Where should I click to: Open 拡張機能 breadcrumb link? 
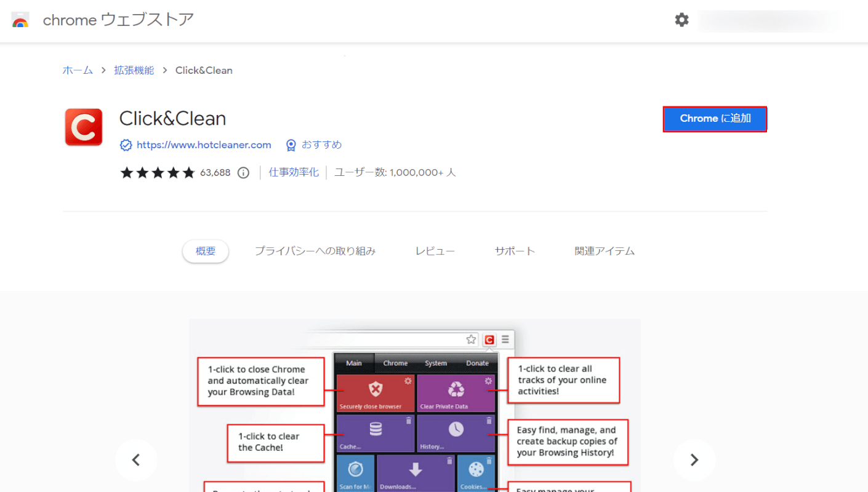pyautogui.click(x=134, y=70)
